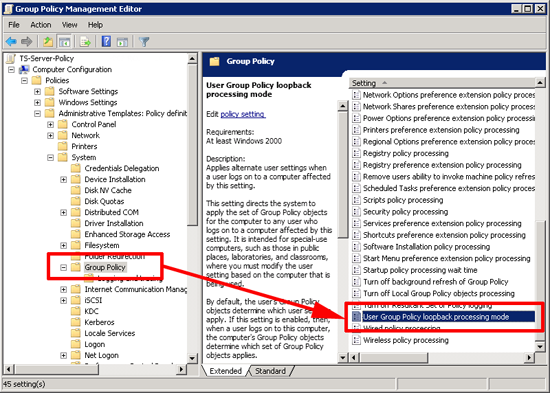The width and height of the screenshot is (550, 393).
Task: Collapse the System tree node
Action: coord(51,158)
